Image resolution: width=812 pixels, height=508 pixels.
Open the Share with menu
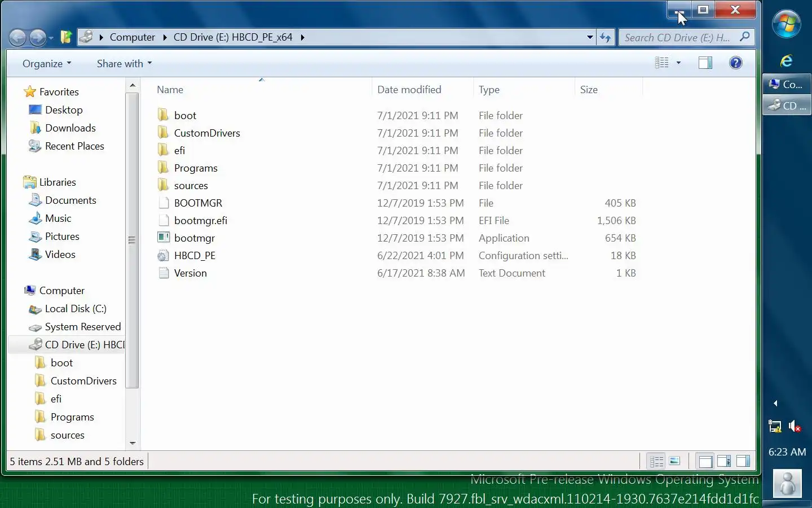click(x=124, y=63)
